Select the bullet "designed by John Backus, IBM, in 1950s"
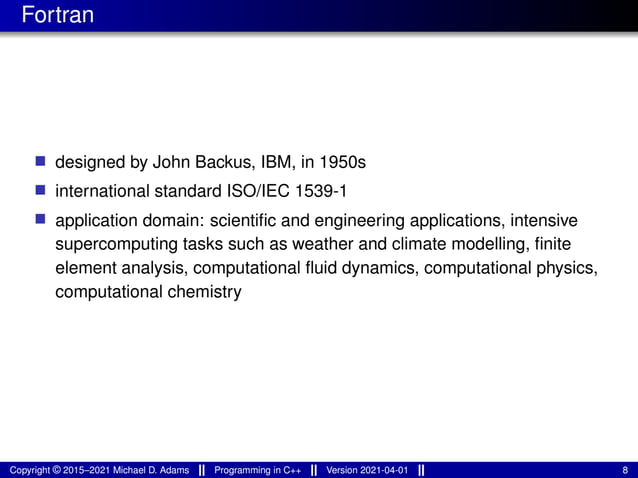Image resolution: width=638 pixels, height=478 pixels. [210, 162]
